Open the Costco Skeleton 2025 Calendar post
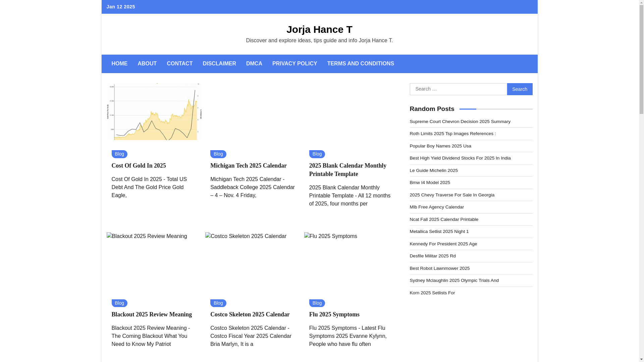The width and height of the screenshot is (644, 362). coord(250,314)
